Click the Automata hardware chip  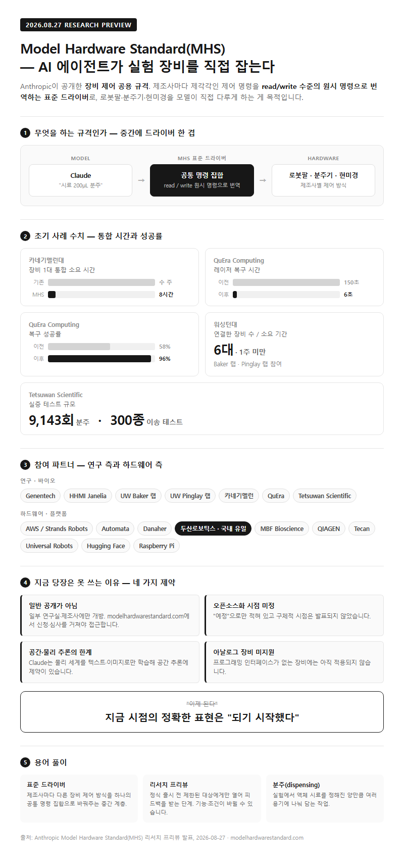point(115,528)
